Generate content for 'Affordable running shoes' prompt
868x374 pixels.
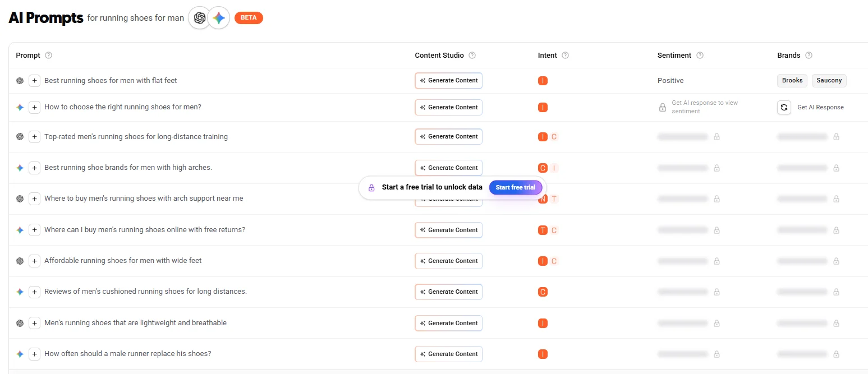(x=448, y=261)
